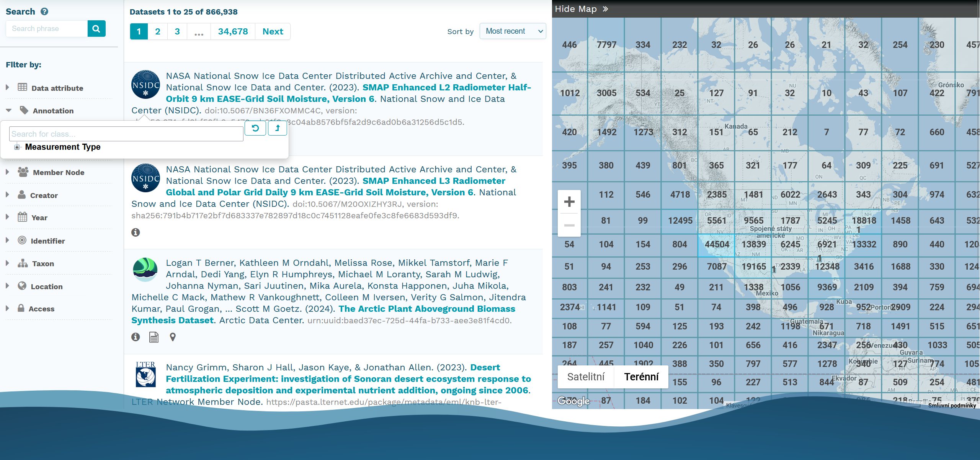Expand the Location filter
The height and width of the screenshot is (460, 980).
[7, 286]
